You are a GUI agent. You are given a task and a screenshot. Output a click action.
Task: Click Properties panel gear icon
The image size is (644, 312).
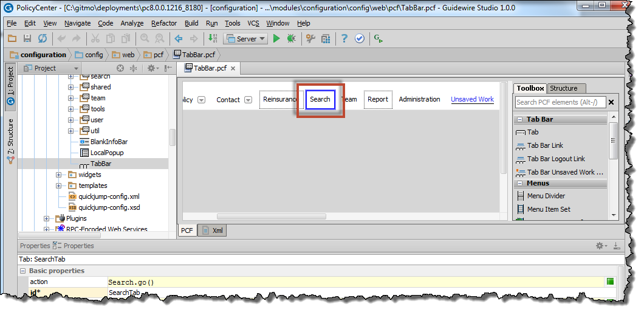click(601, 246)
